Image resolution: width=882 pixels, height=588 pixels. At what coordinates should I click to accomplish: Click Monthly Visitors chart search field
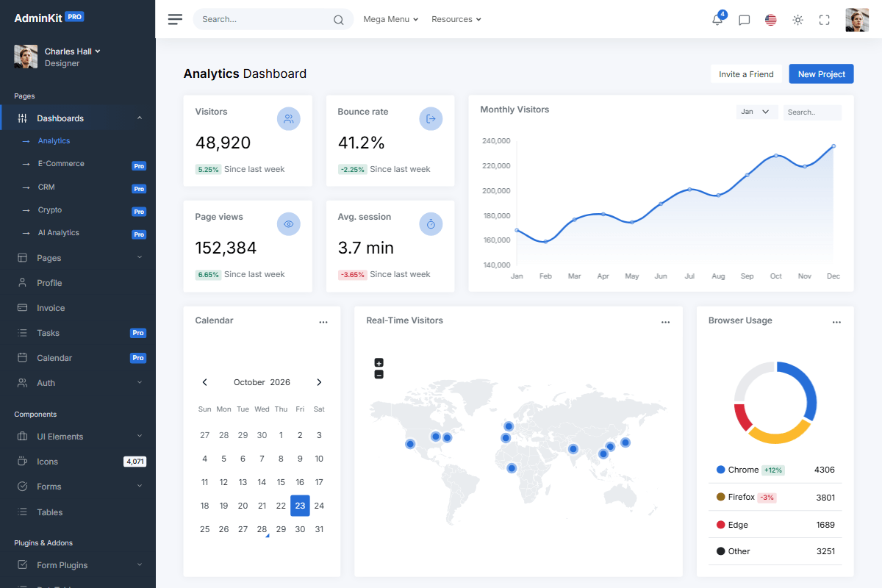tap(812, 112)
